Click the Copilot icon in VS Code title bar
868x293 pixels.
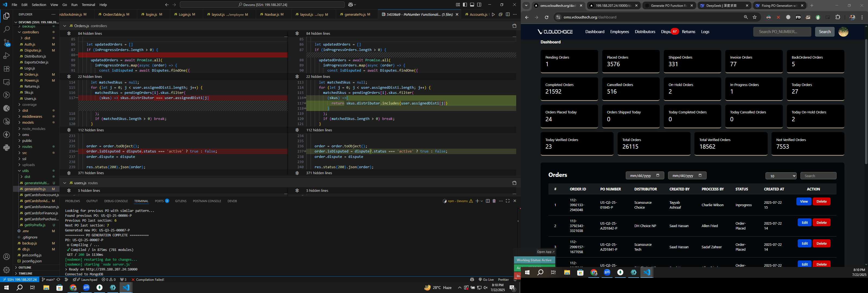click(x=351, y=5)
